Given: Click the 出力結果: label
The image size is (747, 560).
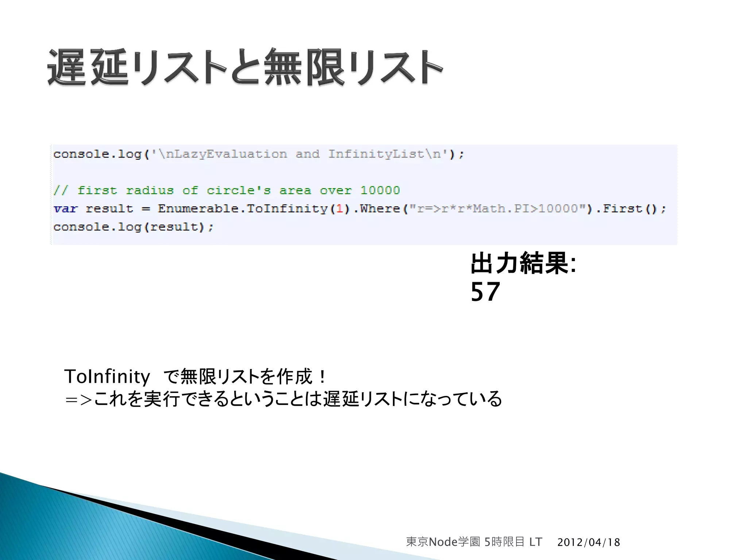Looking at the screenshot, I should pos(523,263).
